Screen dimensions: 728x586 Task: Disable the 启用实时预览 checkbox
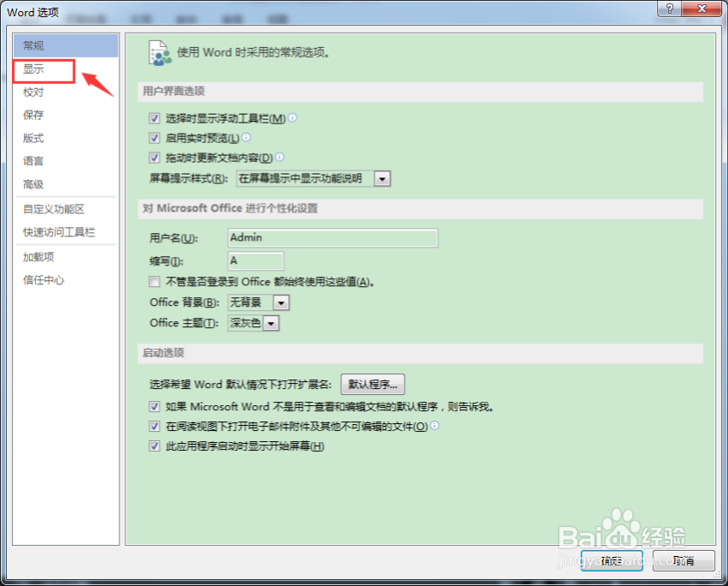tap(154, 138)
